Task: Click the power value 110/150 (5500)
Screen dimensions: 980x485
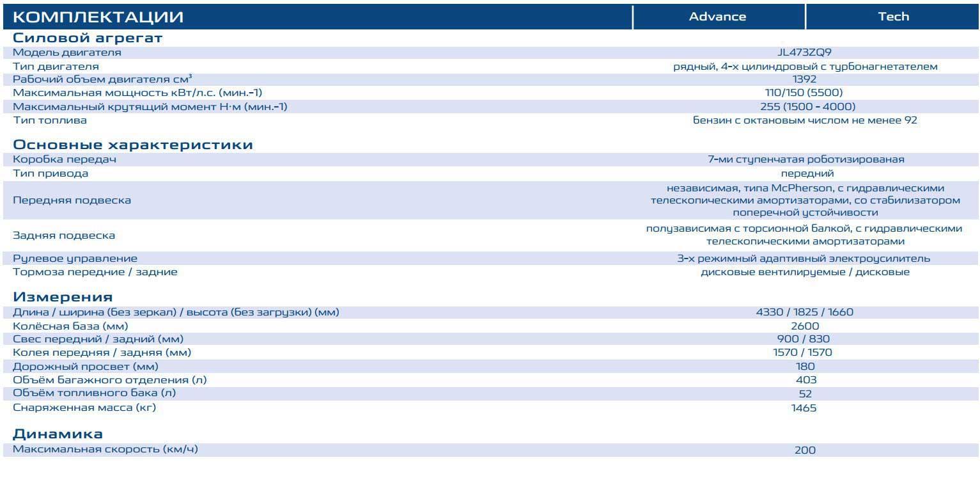Action: (805, 93)
